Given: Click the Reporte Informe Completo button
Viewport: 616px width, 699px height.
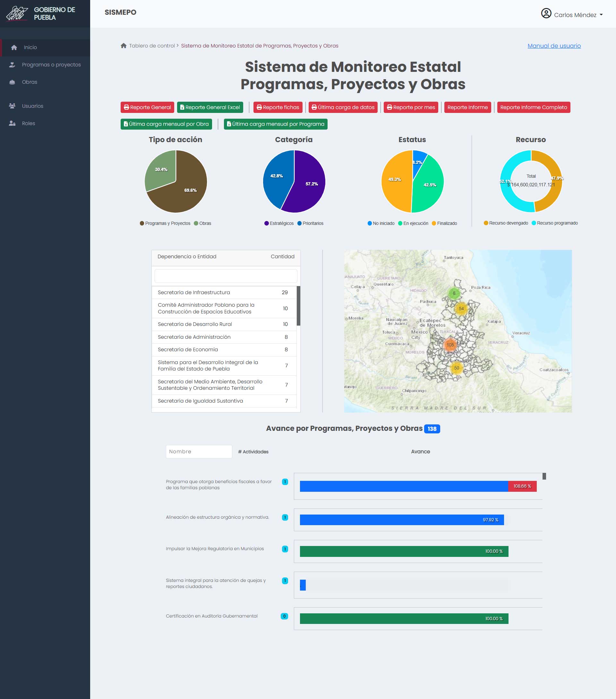Looking at the screenshot, I should pyautogui.click(x=534, y=107).
